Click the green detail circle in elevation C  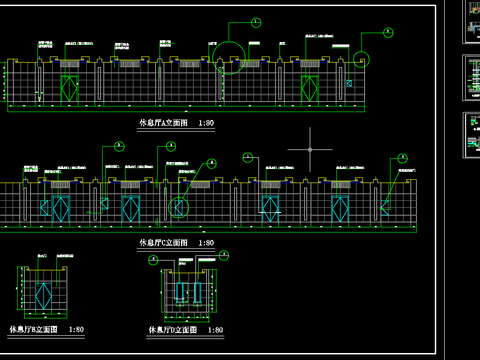tap(178, 208)
